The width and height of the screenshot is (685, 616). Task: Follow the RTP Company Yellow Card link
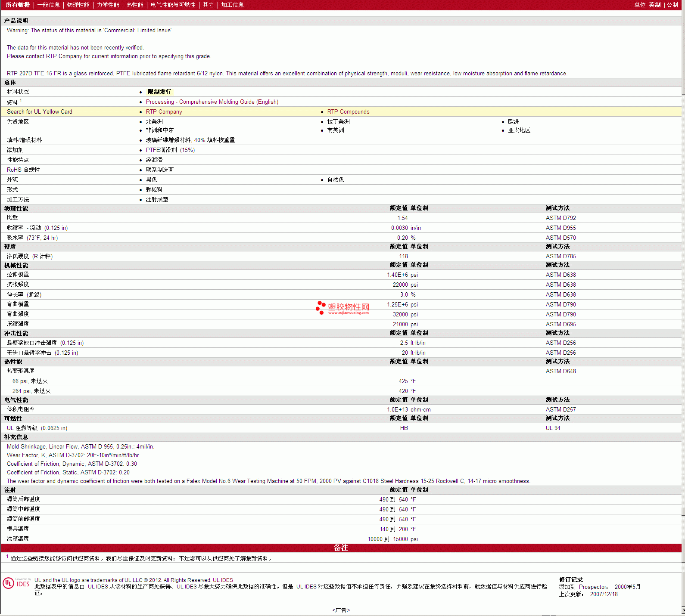[x=164, y=111]
